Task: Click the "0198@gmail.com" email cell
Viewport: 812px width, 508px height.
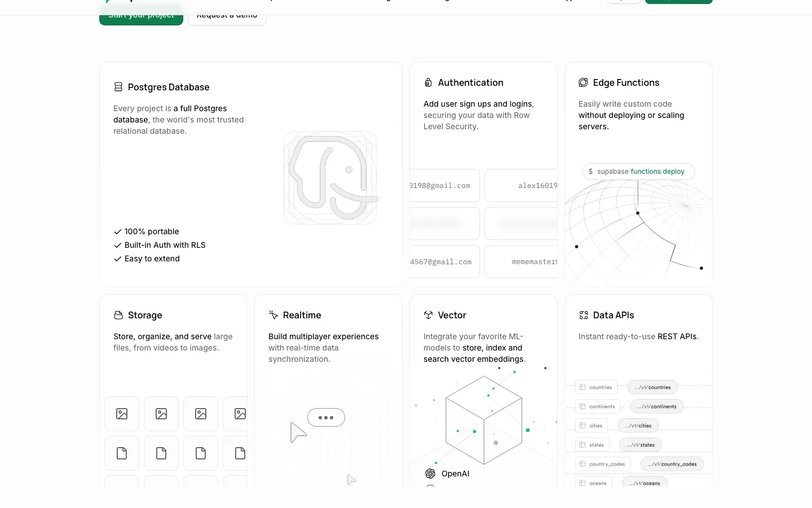Action: pyautogui.click(x=445, y=185)
